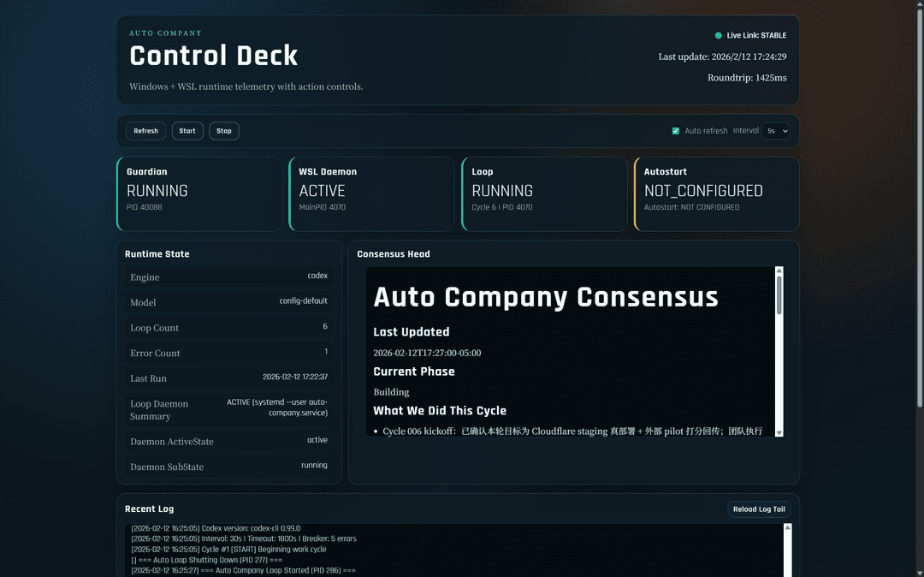The image size is (924, 577).
Task: Click the 'Recent Log' panel heading
Action: click(x=149, y=509)
